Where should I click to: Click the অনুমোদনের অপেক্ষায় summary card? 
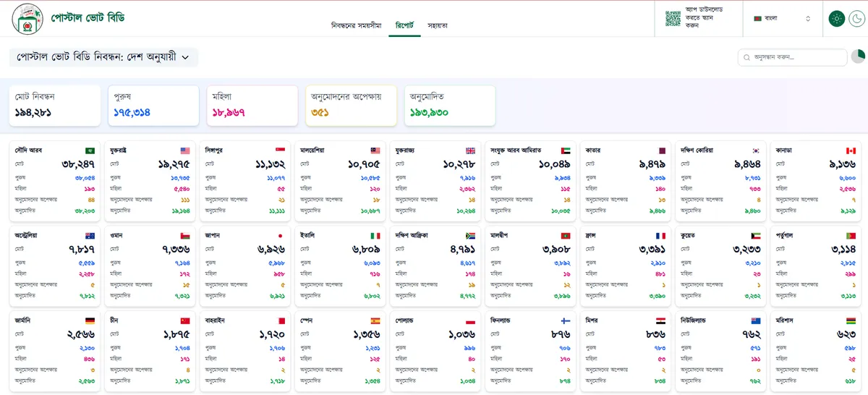click(x=350, y=106)
